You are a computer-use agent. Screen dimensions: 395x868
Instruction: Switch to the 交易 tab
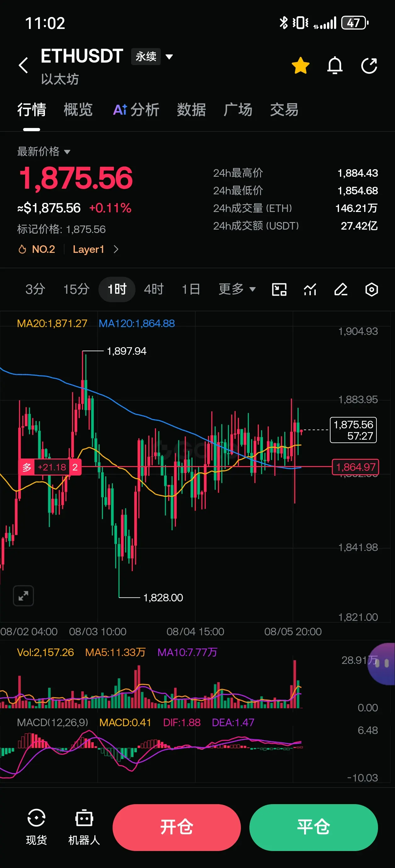(284, 110)
